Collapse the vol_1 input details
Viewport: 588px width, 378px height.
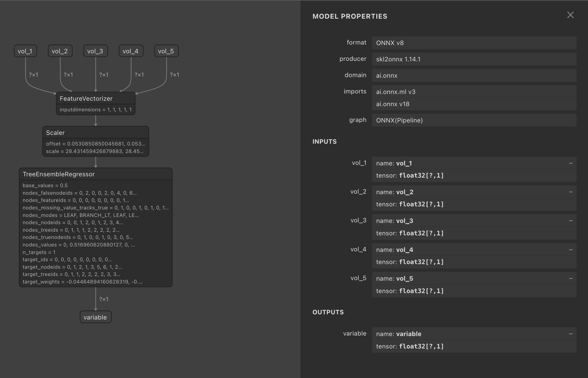[x=571, y=163]
